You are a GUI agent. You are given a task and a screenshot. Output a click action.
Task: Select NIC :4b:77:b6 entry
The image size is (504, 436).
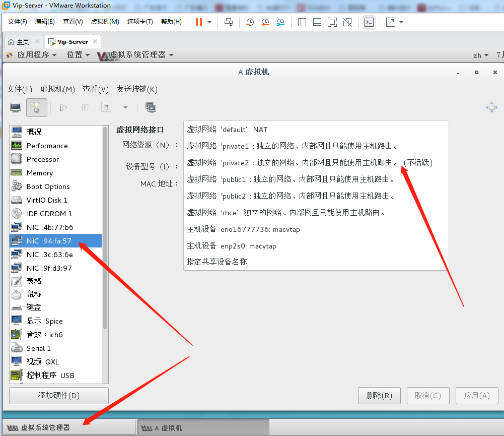56,227
